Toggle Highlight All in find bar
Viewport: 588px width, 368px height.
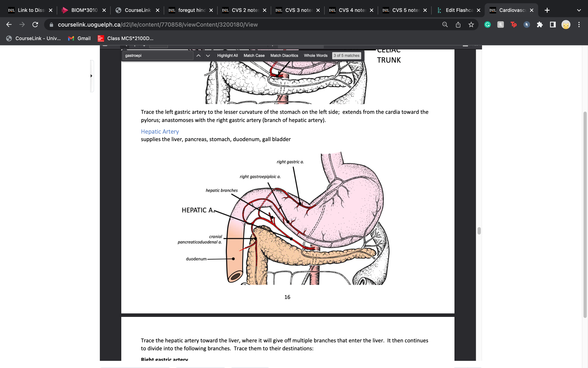227,55
